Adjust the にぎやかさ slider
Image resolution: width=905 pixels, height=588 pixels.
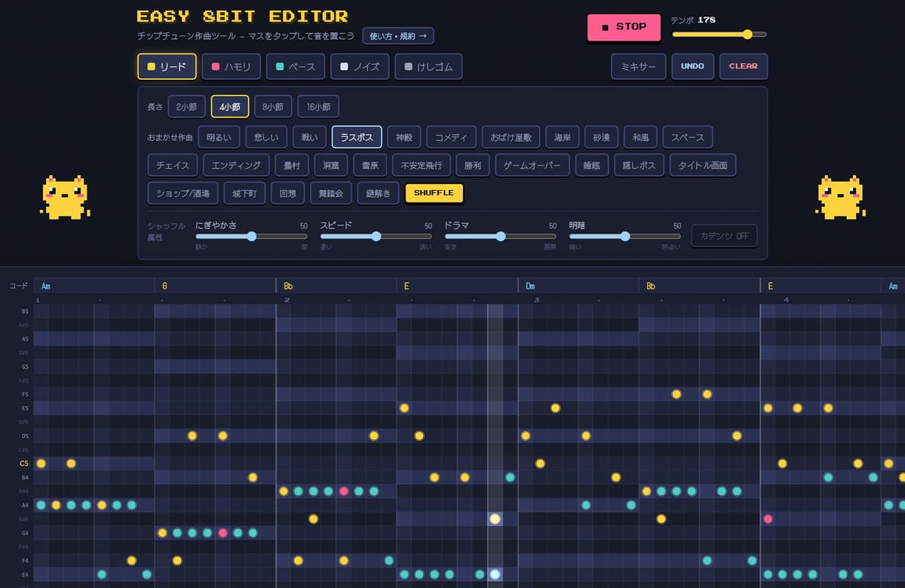pos(252,236)
